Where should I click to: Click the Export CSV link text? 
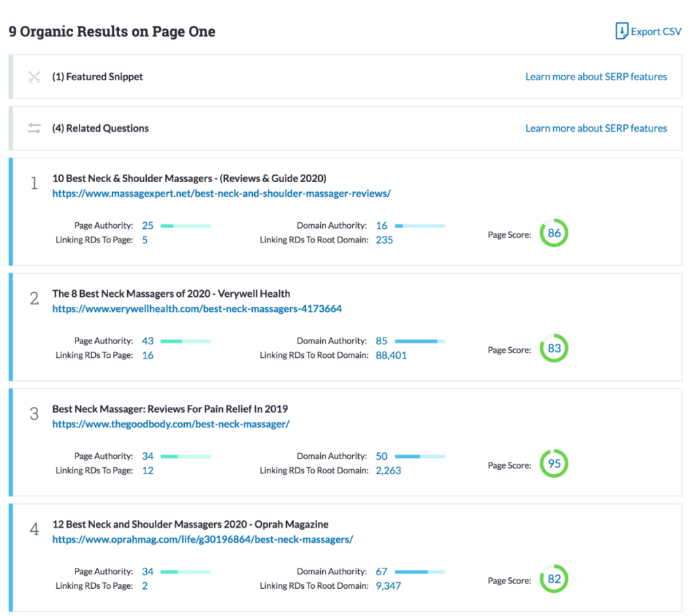point(656,31)
